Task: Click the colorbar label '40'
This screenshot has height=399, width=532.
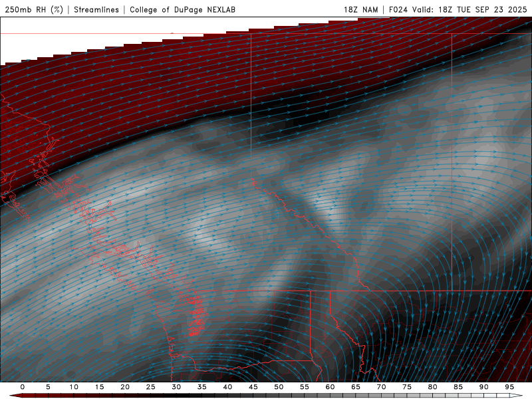Action: [x=227, y=387]
